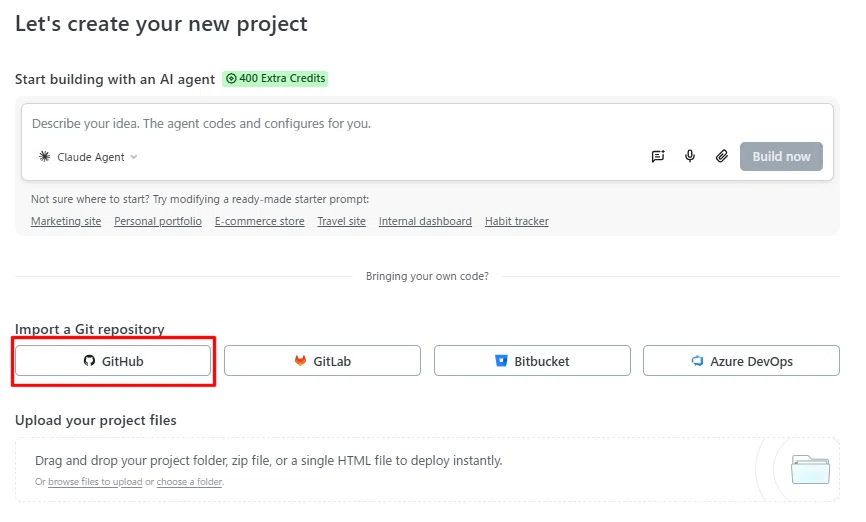Image resolution: width=866 pixels, height=522 pixels.
Task: Select the Habit tracker starter prompt
Action: click(x=517, y=221)
